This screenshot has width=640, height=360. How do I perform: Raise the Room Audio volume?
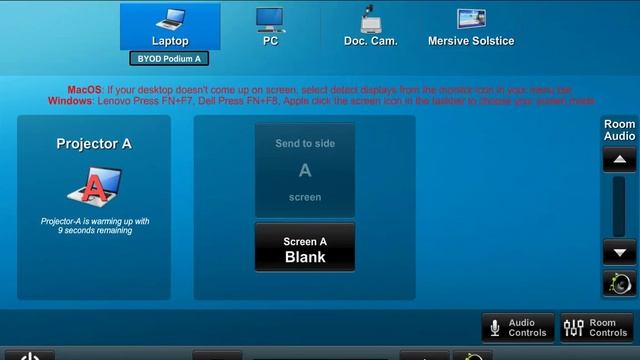click(x=620, y=159)
